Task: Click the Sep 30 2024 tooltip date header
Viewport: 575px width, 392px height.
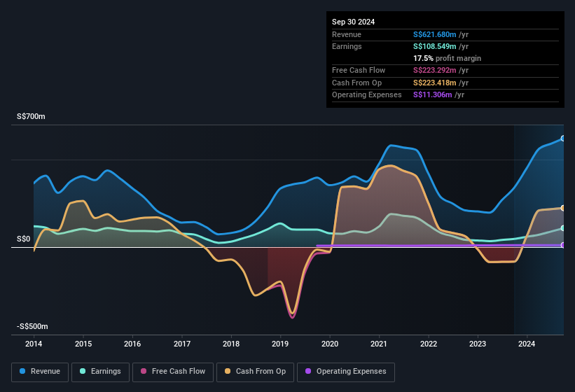Action: 354,22
